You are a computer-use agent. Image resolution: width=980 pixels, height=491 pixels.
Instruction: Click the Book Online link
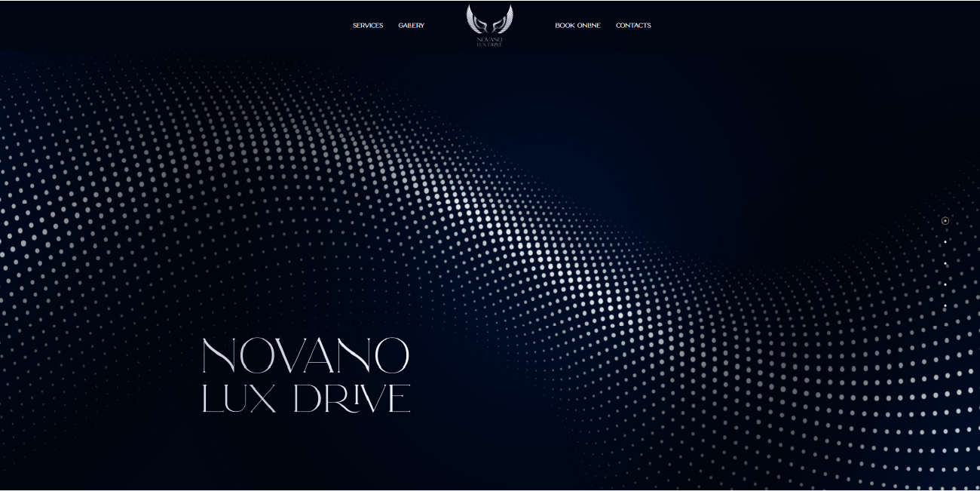577,26
